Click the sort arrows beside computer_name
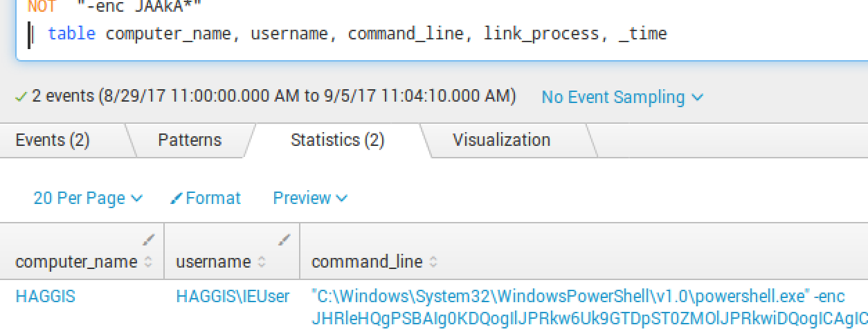 (147, 262)
